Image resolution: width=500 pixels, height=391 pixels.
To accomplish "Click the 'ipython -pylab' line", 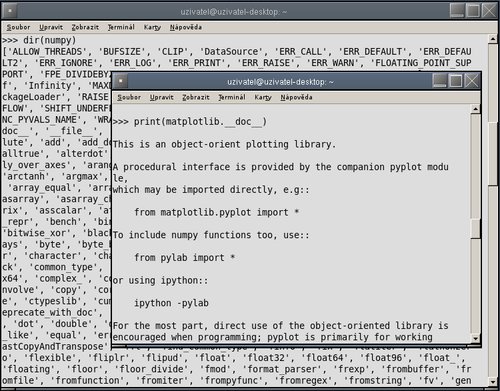I will 171,303.
